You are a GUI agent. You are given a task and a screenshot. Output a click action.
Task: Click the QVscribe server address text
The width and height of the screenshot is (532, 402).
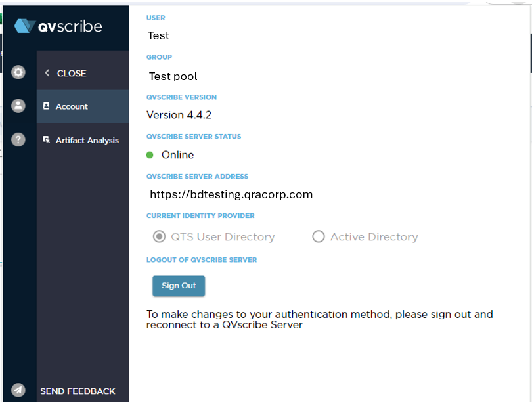point(230,194)
